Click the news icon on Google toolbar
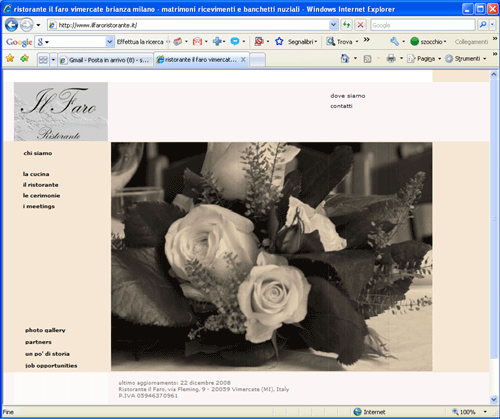 click(178, 41)
